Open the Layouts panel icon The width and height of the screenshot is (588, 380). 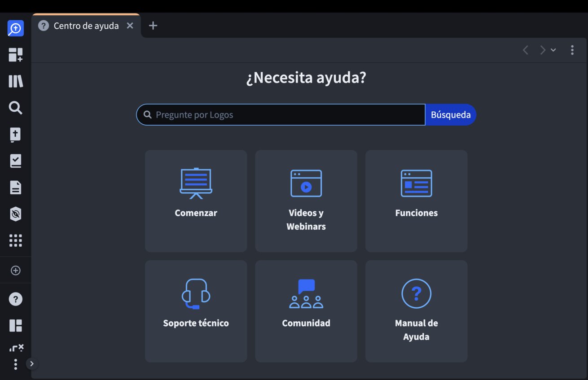(x=16, y=326)
